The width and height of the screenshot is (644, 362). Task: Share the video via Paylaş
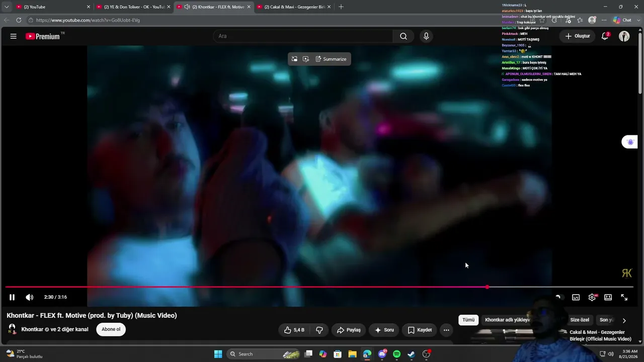coord(349,330)
